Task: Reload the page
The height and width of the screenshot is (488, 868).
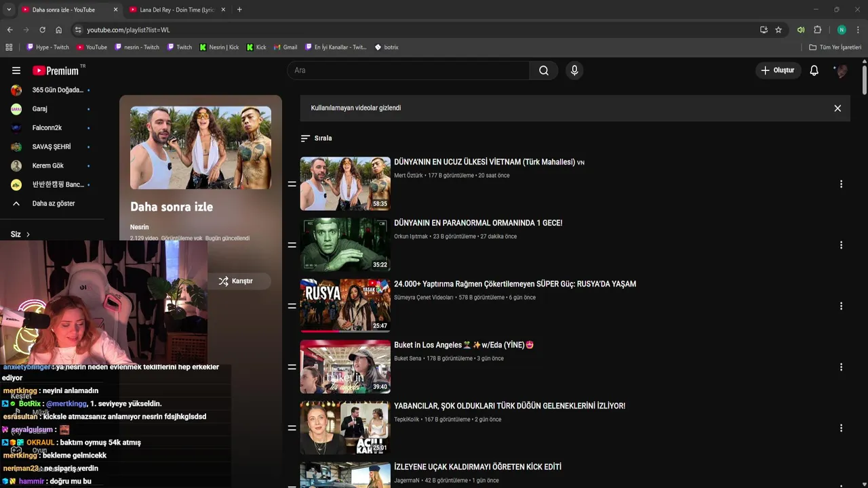Action: (42, 30)
